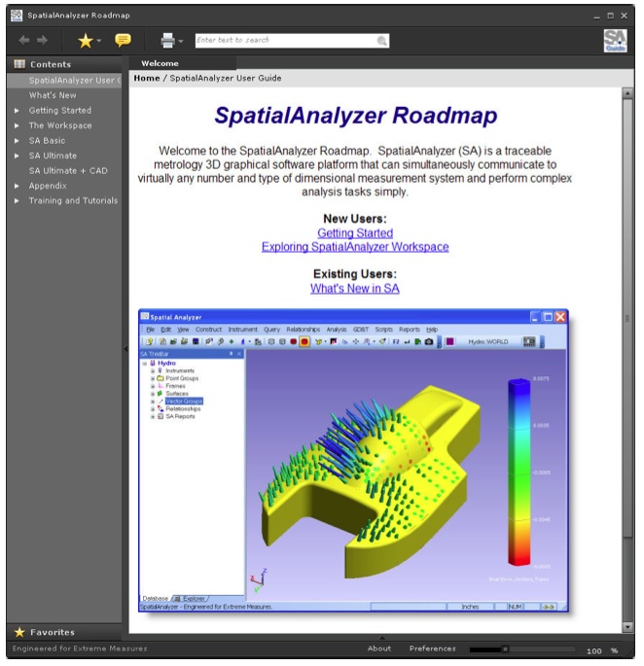This screenshot has width=644, height=666.
Task: Click the page scrollbar down arrow
Action: tap(627, 627)
